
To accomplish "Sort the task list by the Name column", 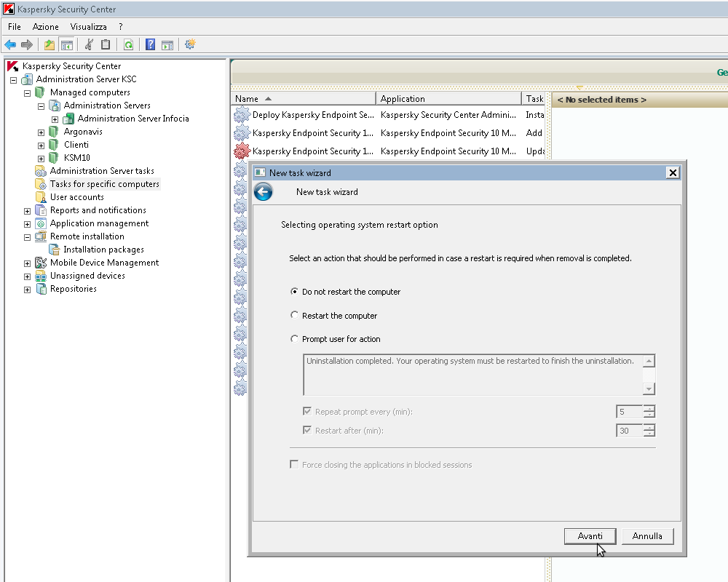I will (304, 98).
